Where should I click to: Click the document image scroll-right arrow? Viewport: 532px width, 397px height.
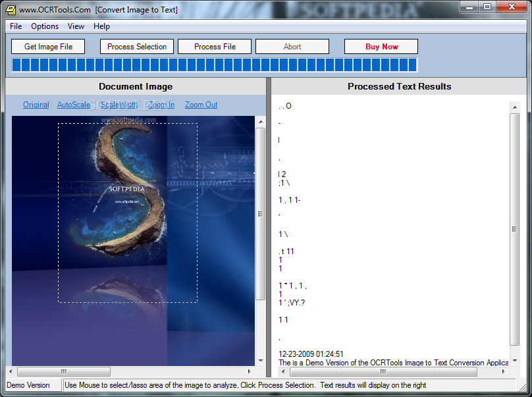pos(250,371)
